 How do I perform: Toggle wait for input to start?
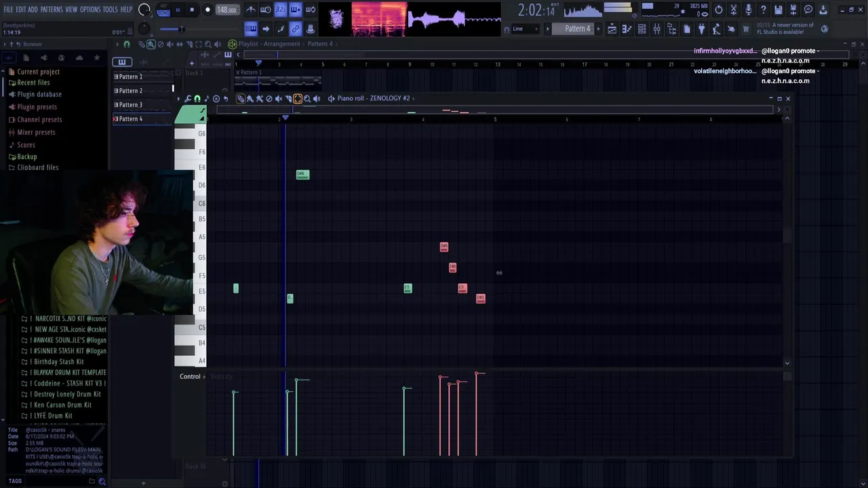[266, 9]
